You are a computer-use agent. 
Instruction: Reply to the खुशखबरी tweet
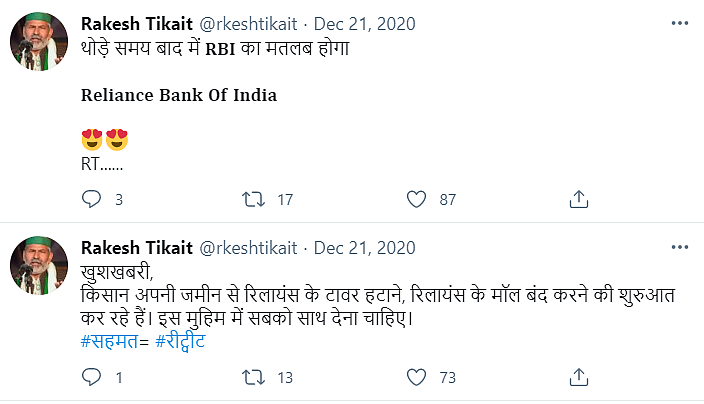coord(92,377)
